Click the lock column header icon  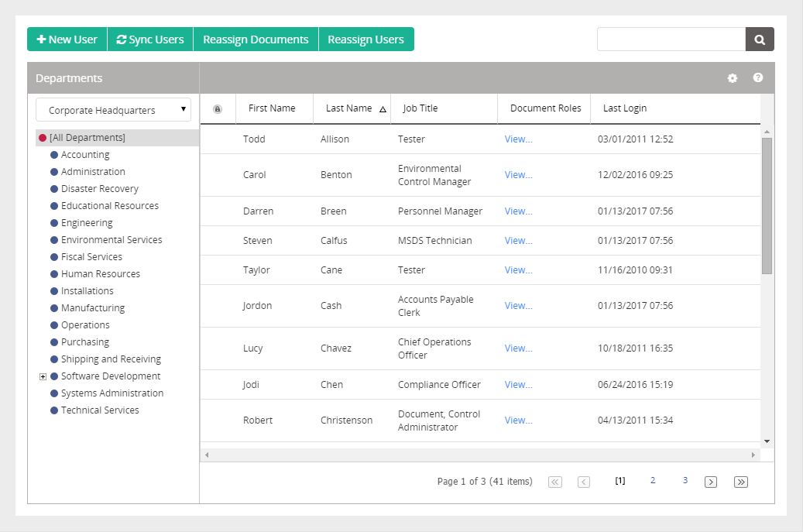(x=218, y=108)
